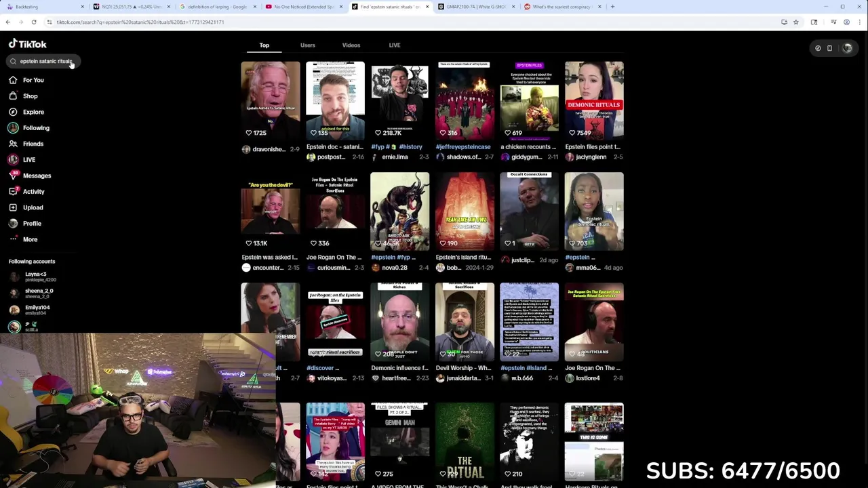Open the 218.7K-likes video thumbnail
This screenshot has height=488, width=868.
(x=399, y=100)
